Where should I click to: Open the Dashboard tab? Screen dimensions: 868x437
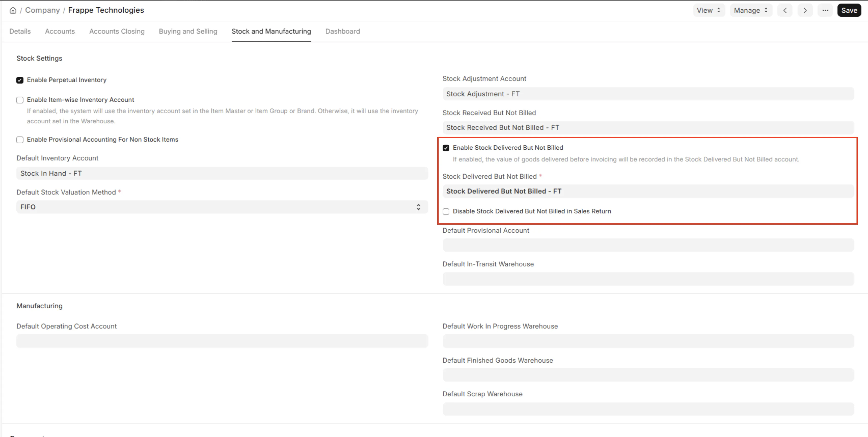[343, 31]
